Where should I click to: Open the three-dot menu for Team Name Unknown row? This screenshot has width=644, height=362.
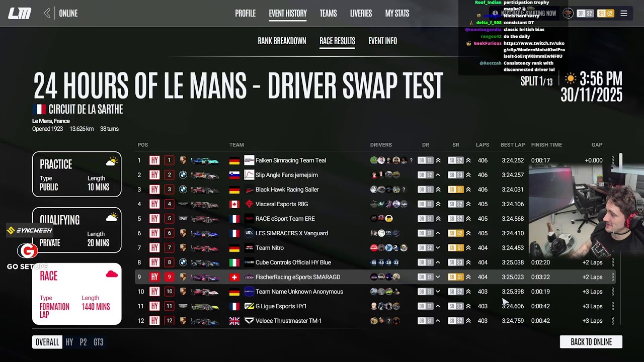coord(612,292)
